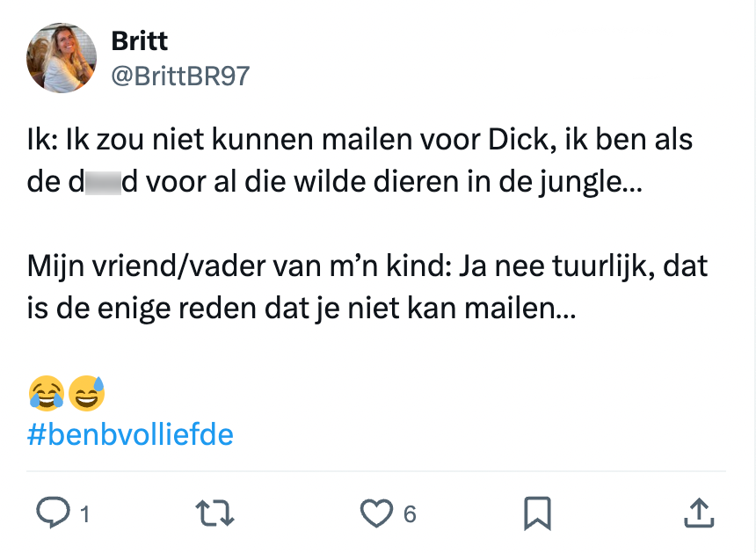Open Britt's profile picture
The image size is (756, 553).
pos(62,58)
